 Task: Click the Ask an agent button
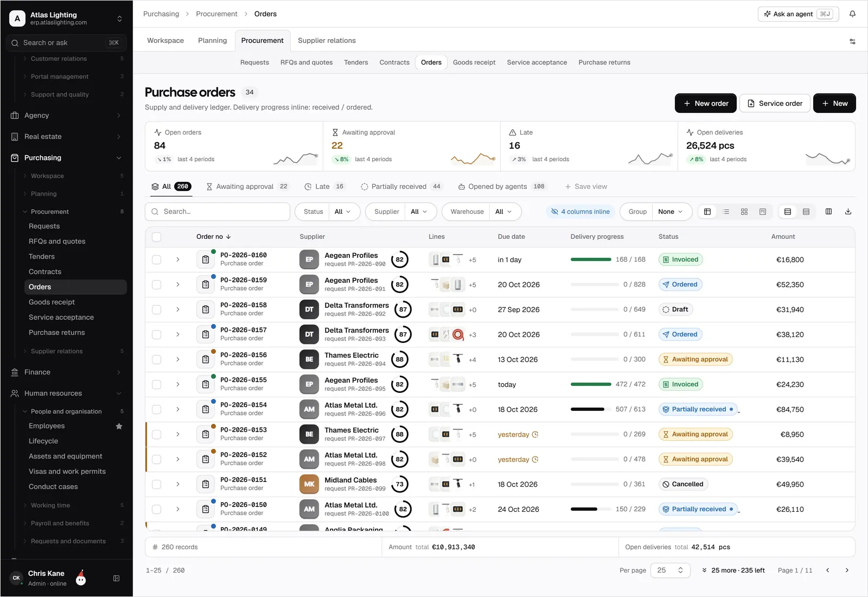click(798, 14)
